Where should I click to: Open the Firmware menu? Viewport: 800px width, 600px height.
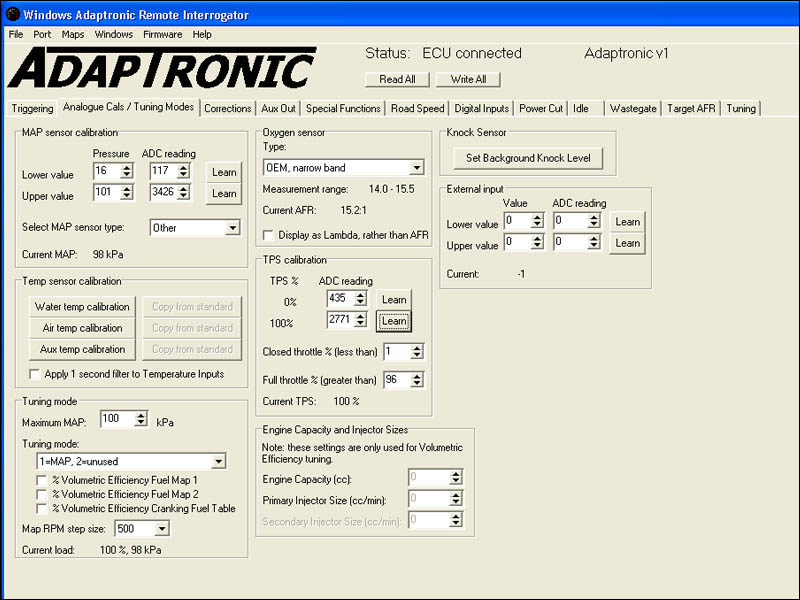tap(162, 34)
